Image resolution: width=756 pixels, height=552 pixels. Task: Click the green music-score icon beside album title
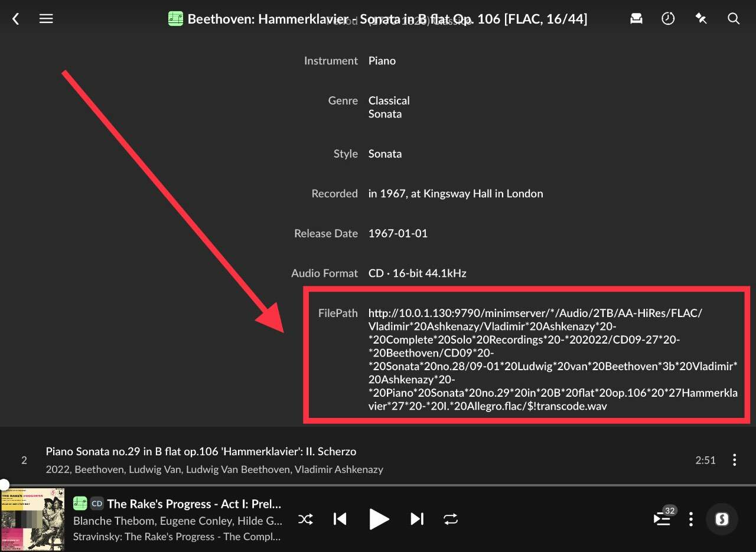tap(175, 19)
